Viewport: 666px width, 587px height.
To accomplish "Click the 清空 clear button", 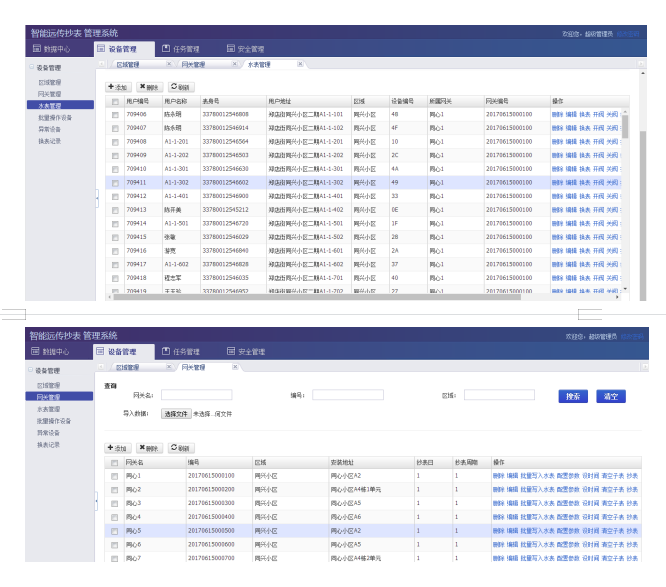I will pyautogui.click(x=611, y=396).
